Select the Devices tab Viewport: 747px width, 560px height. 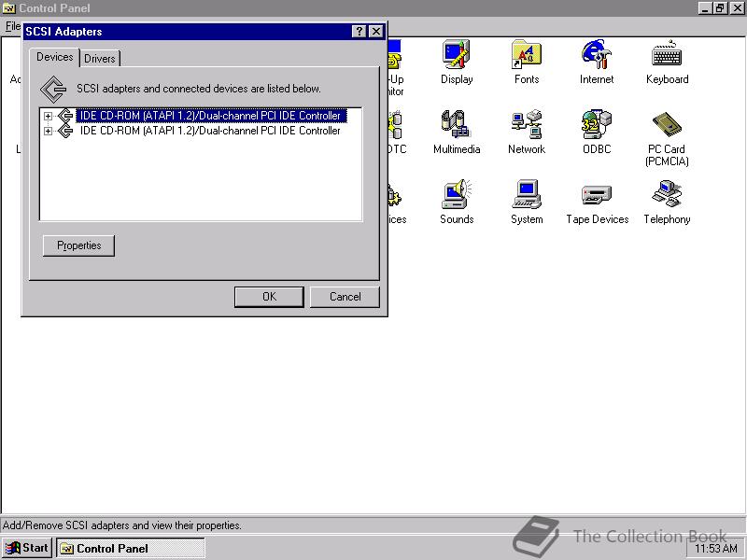coord(55,57)
